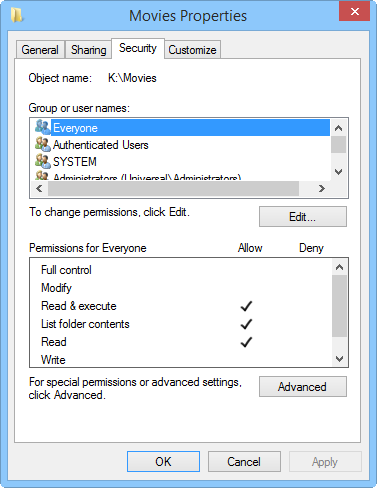Confirm with the OK button

coord(163,462)
